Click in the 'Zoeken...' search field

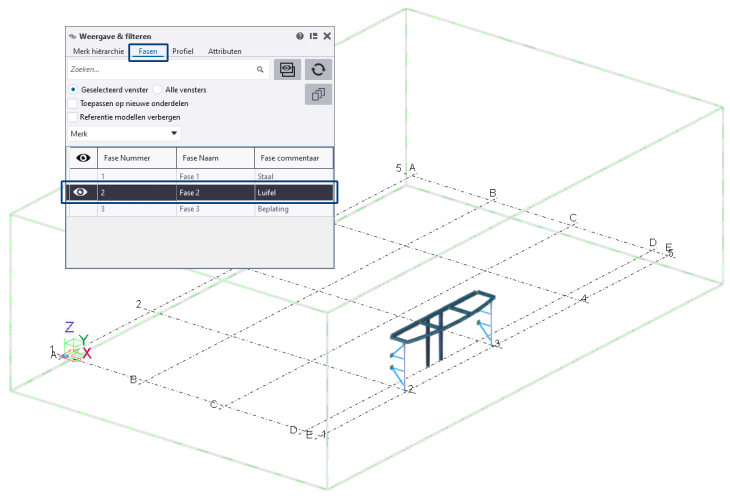click(x=160, y=70)
